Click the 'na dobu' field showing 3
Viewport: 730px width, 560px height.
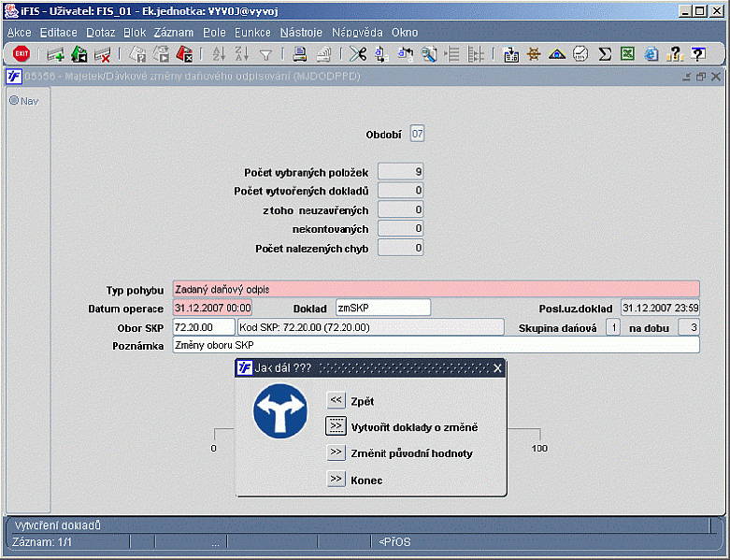[x=689, y=327]
